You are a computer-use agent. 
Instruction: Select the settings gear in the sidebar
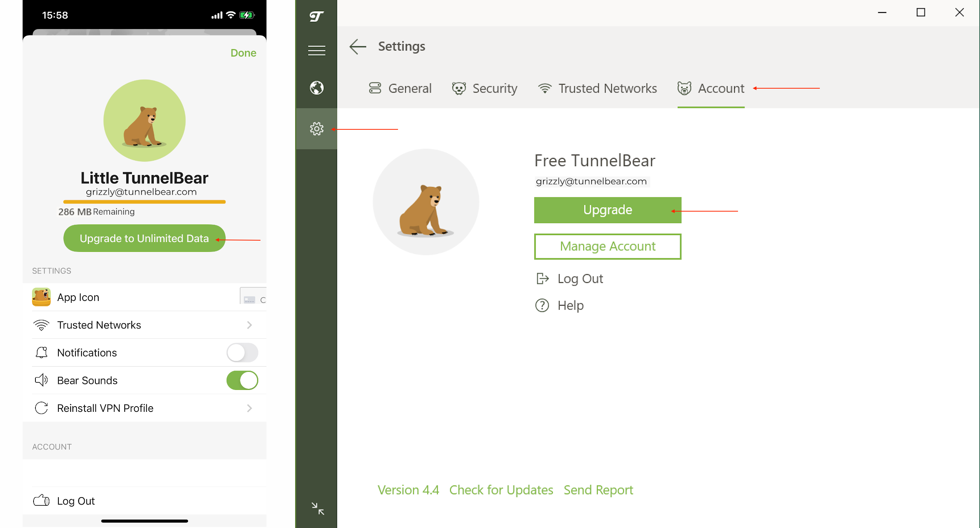[x=317, y=129]
